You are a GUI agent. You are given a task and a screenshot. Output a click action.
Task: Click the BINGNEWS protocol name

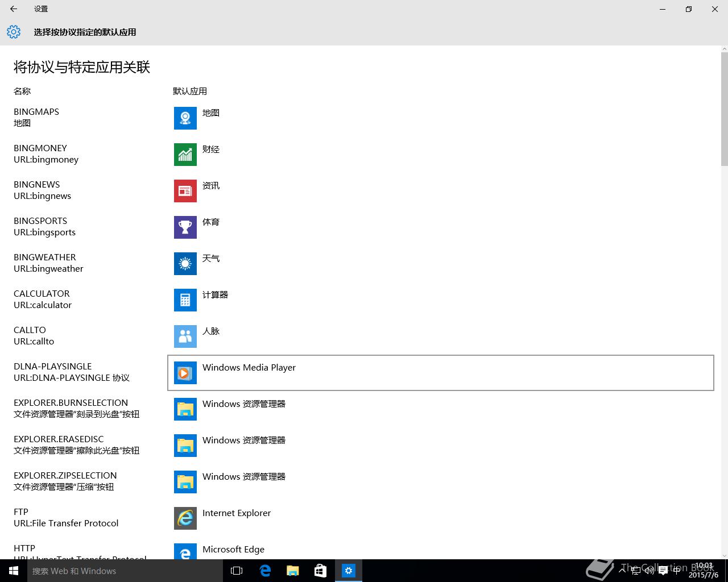coord(37,185)
